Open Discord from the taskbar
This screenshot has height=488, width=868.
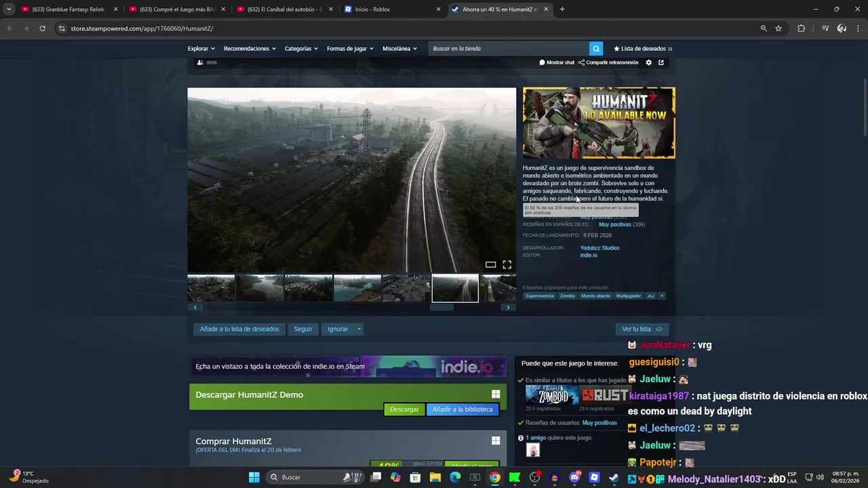point(574,477)
